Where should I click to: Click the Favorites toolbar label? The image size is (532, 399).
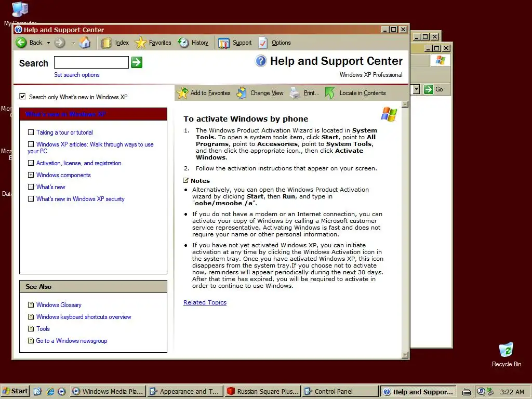click(160, 43)
